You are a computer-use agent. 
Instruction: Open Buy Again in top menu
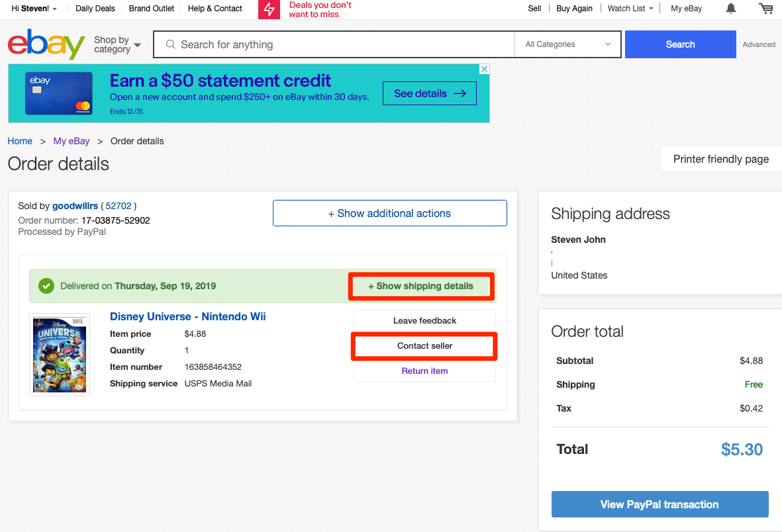[574, 9]
